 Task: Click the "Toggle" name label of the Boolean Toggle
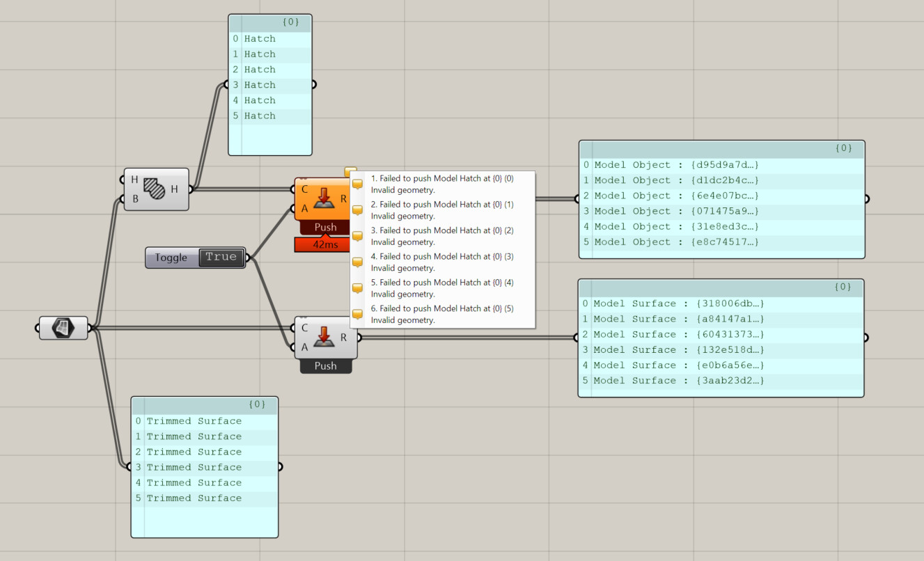point(171,258)
